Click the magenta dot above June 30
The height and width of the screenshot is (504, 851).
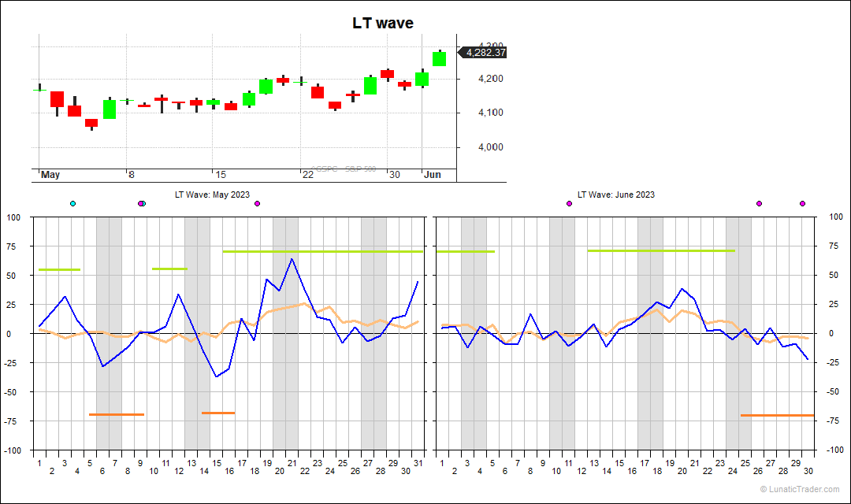[802, 202]
